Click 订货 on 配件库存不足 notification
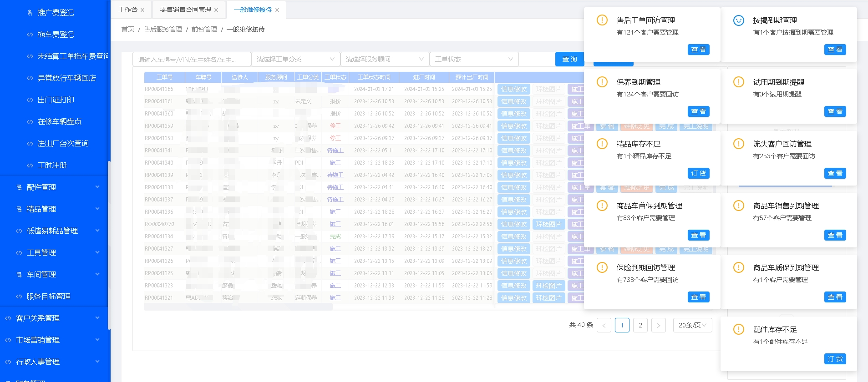This screenshot has height=382, width=868. pos(835,359)
